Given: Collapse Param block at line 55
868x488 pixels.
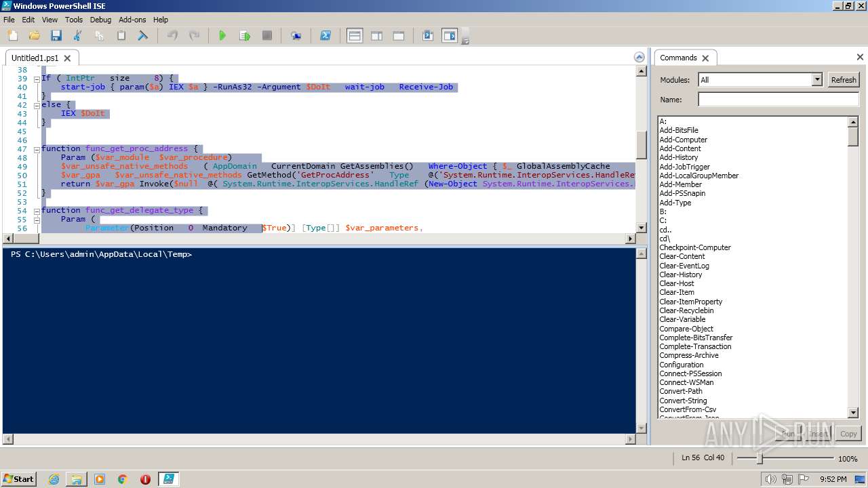Looking at the screenshot, I should [37, 220].
